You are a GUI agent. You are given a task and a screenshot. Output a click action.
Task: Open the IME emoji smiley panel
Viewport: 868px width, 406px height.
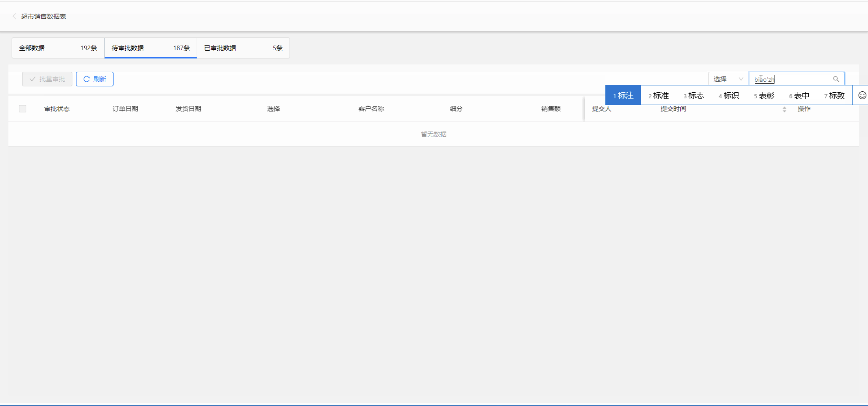pyautogui.click(x=862, y=95)
